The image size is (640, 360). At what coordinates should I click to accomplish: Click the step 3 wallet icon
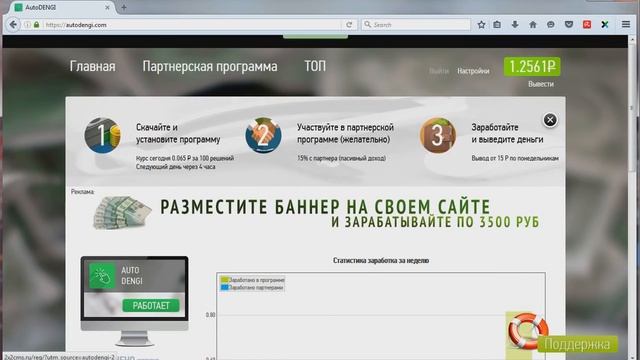coord(438,135)
